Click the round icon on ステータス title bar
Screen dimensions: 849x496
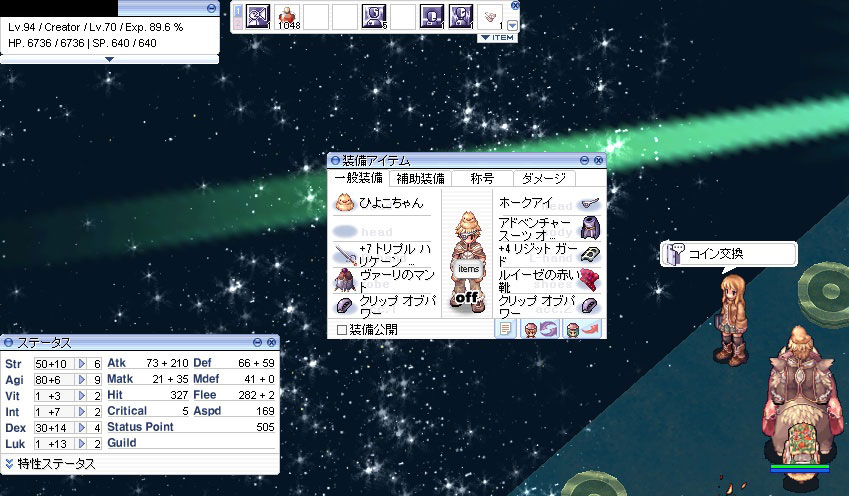(8, 342)
